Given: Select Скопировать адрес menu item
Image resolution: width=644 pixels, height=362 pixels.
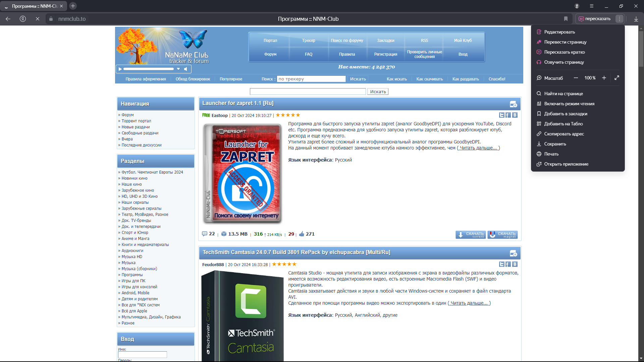Looking at the screenshot, I should point(578,134).
